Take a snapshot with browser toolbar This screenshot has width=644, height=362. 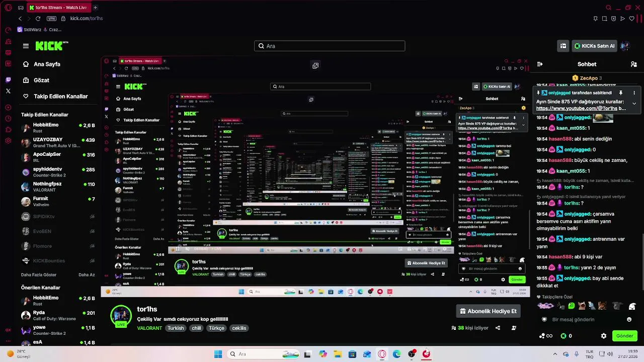pyautogui.click(x=605, y=19)
